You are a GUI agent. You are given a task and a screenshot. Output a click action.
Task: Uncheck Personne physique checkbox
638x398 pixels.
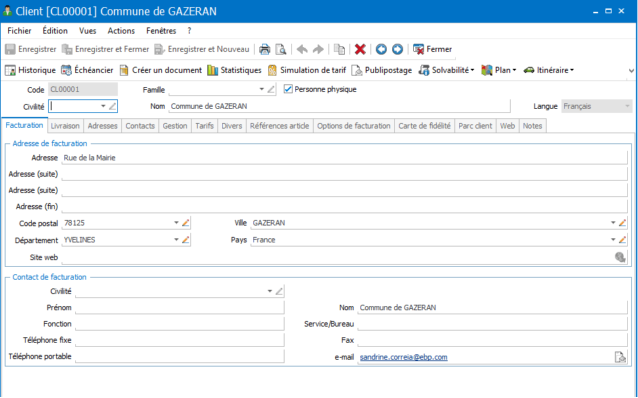click(288, 89)
